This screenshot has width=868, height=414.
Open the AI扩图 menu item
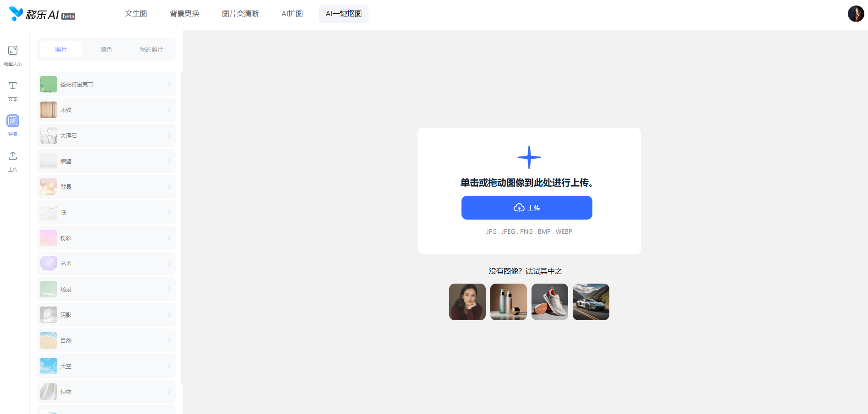point(292,14)
